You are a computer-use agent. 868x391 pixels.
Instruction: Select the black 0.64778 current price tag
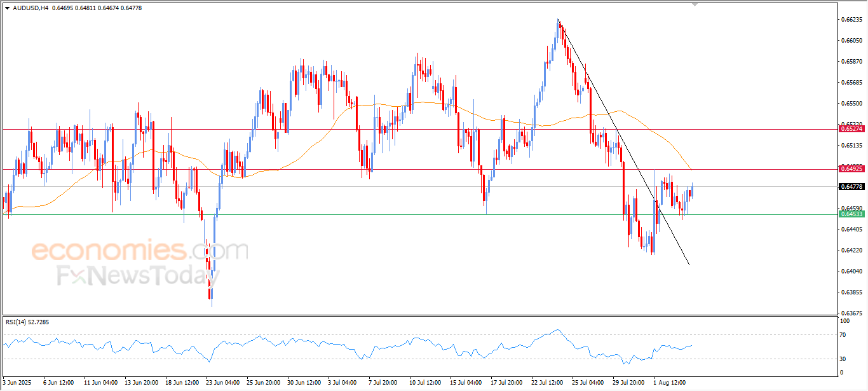(851, 187)
